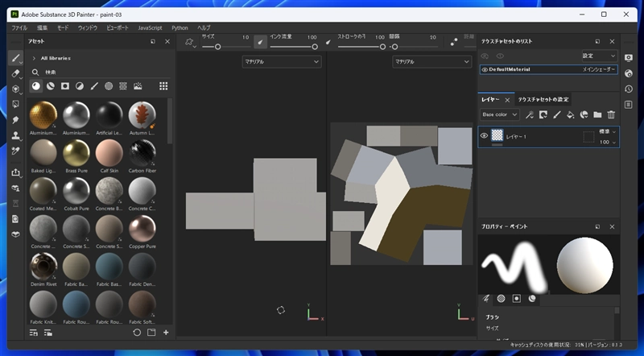Open the left viewport マテリアル dropdown

tap(281, 61)
